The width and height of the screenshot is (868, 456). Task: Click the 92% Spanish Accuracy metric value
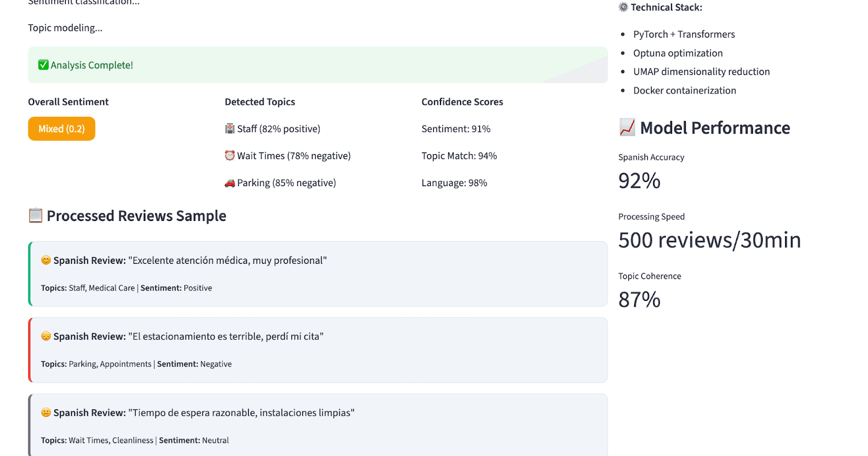pyautogui.click(x=639, y=181)
